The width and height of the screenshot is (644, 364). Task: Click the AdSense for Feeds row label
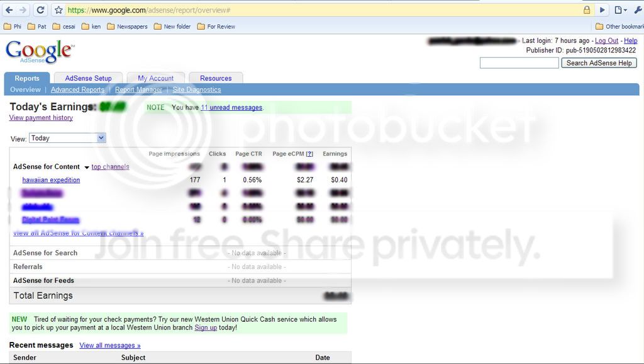coord(43,280)
